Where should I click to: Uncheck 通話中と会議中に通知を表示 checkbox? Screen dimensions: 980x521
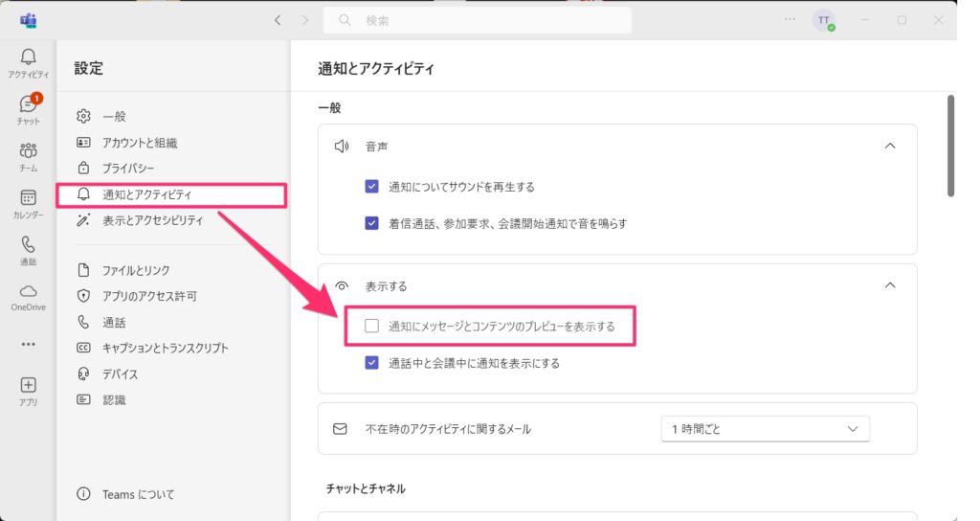click(x=371, y=363)
